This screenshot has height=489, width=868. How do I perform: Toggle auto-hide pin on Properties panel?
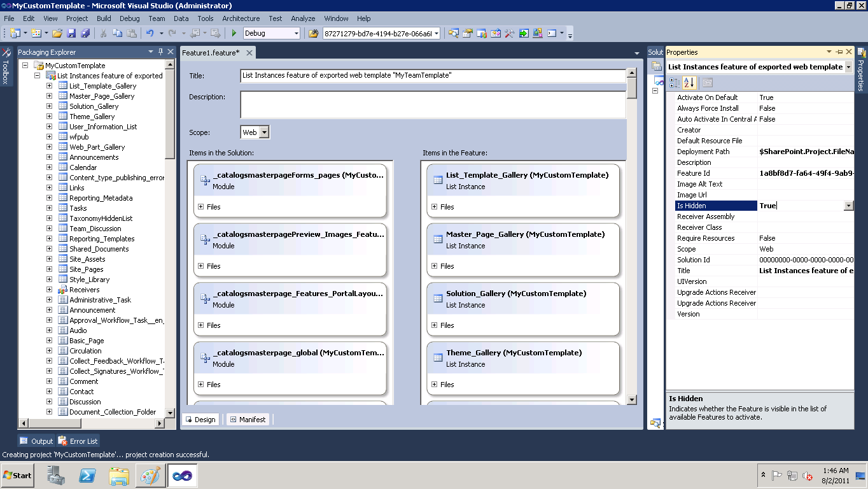(839, 52)
